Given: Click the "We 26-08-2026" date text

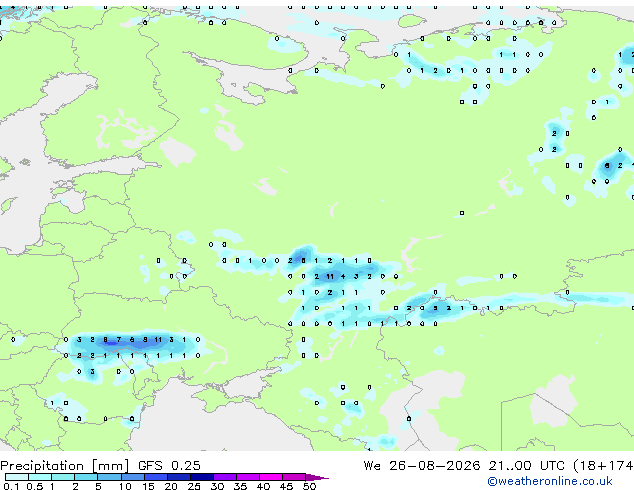Looking at the screenshot, I should (x=422, y=466).
